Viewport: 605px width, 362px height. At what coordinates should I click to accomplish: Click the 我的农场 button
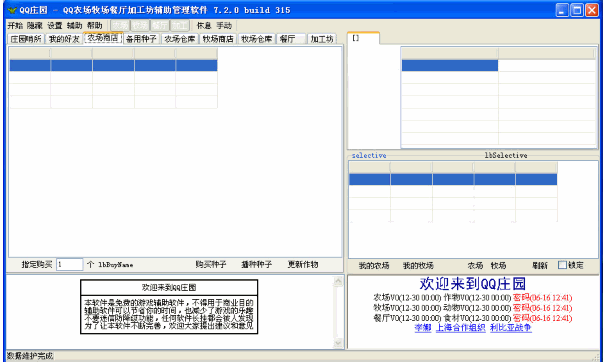(374, 266)
